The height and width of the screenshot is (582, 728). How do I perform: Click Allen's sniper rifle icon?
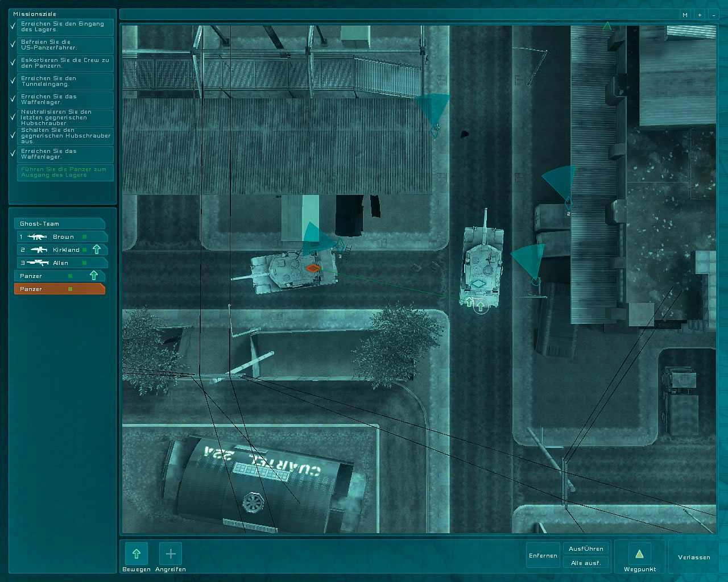pyautogui.click(x=38, y=263)
